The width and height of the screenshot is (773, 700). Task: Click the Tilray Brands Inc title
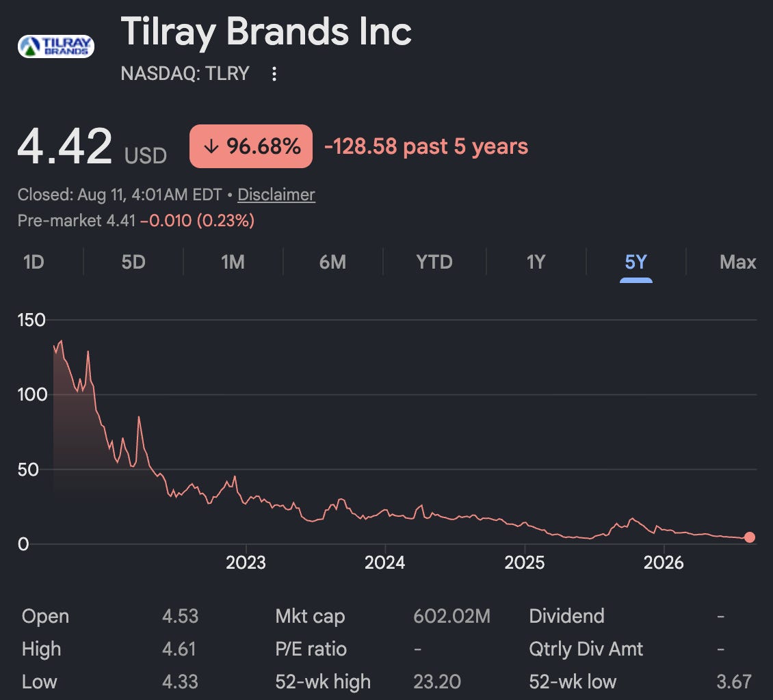click(266, 31)
